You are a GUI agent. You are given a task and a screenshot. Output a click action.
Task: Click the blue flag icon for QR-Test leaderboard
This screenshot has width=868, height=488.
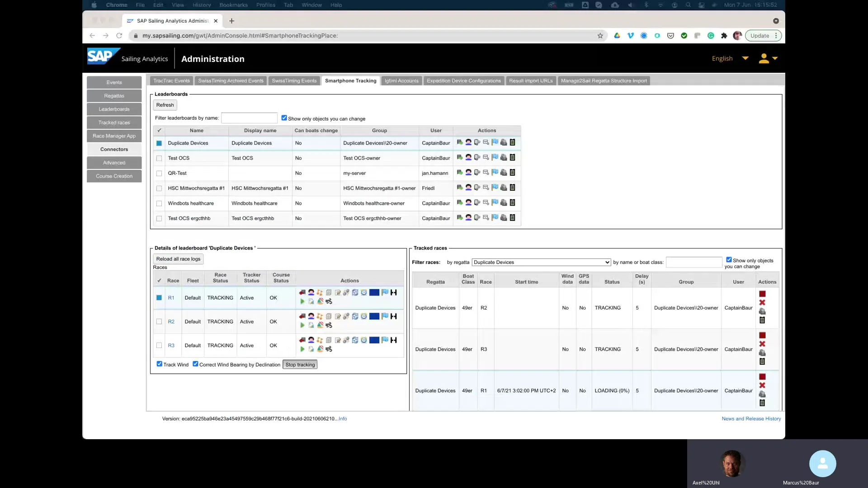click(495, 173)
